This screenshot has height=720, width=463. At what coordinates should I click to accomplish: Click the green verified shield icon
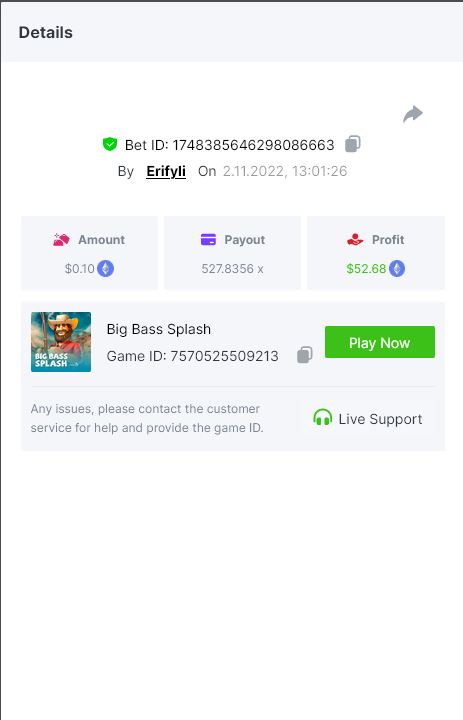[x=110, y=144]
